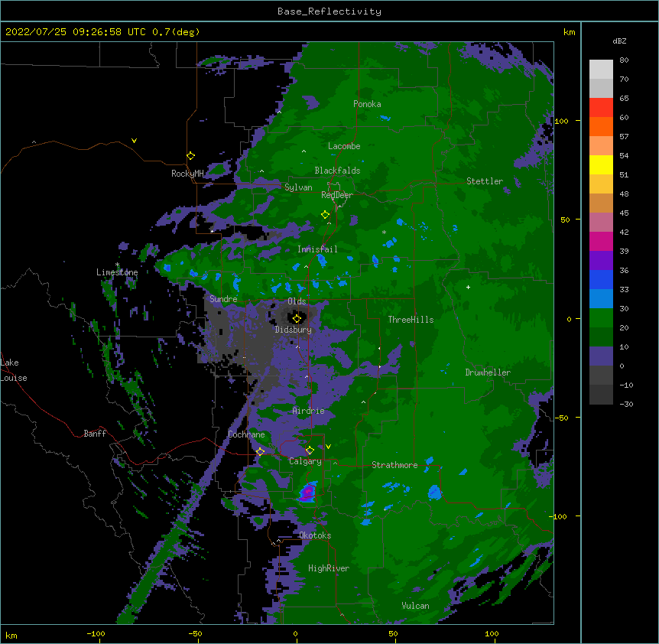Click the dBZ legend heading

(x=619, y=41)
